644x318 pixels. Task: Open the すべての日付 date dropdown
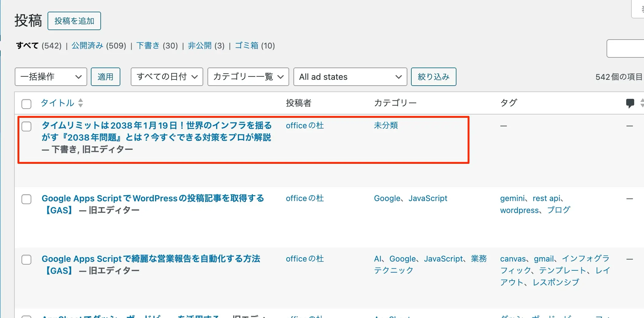[x=167, y=77]
